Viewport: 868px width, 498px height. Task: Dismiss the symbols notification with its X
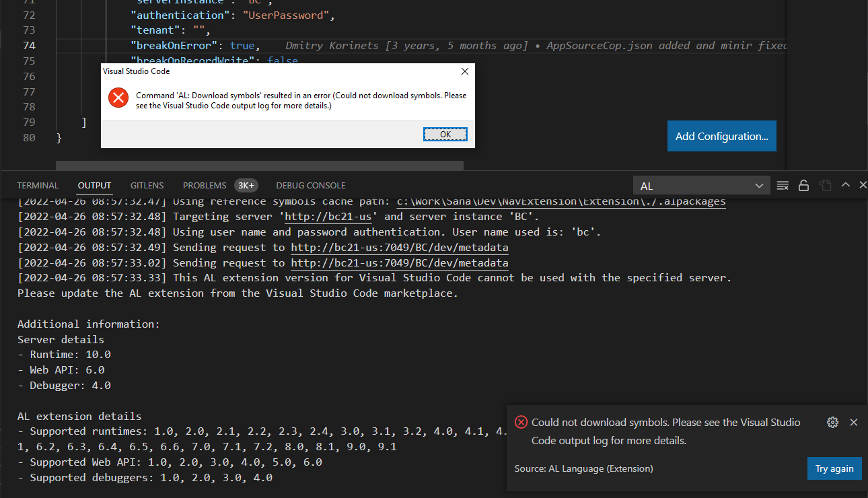(x=854, y=422)
